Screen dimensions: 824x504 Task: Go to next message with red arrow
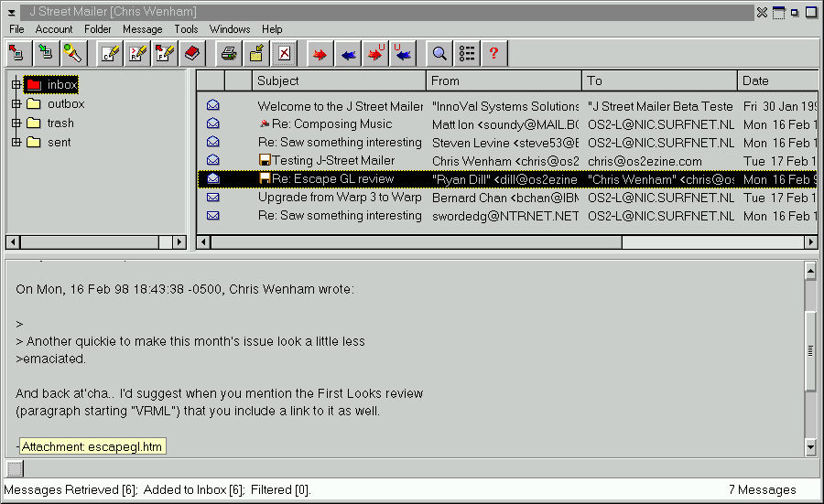click(x=320, y=54)
